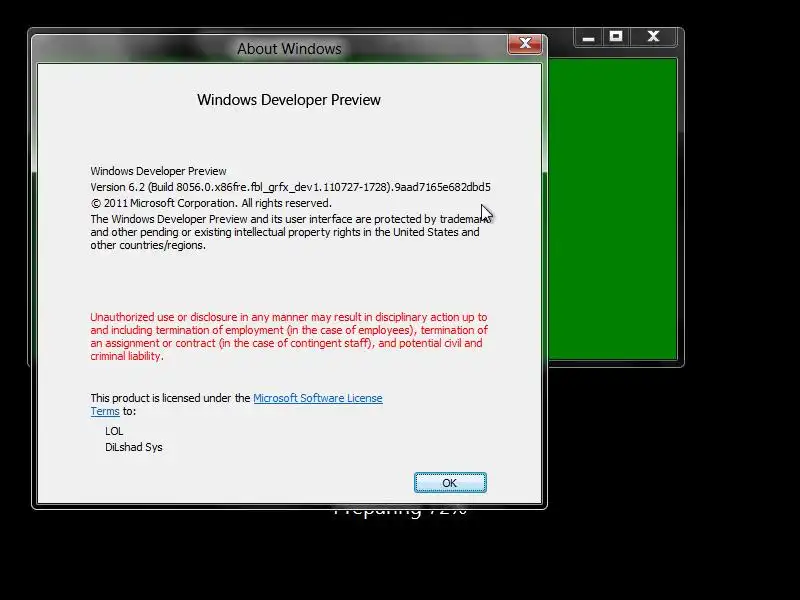800x600 pixels.
Task: Maximize the green background window
Action: (x=616, y=37)
